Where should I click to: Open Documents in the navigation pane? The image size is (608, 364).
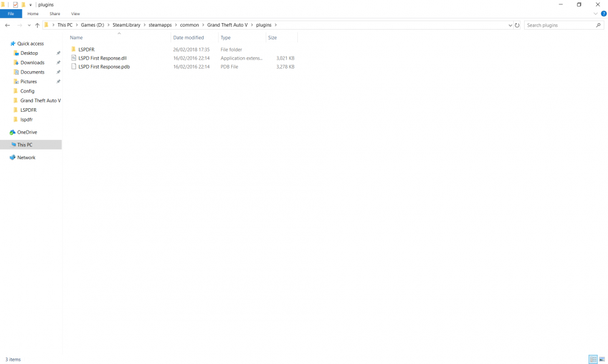click(32, 72)
